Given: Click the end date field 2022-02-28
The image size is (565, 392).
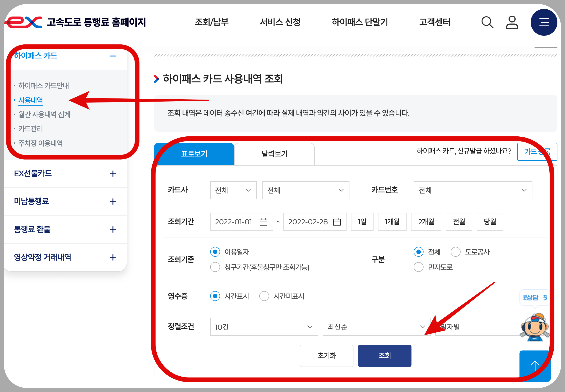Looking at the screenshot, I should 315,222.
